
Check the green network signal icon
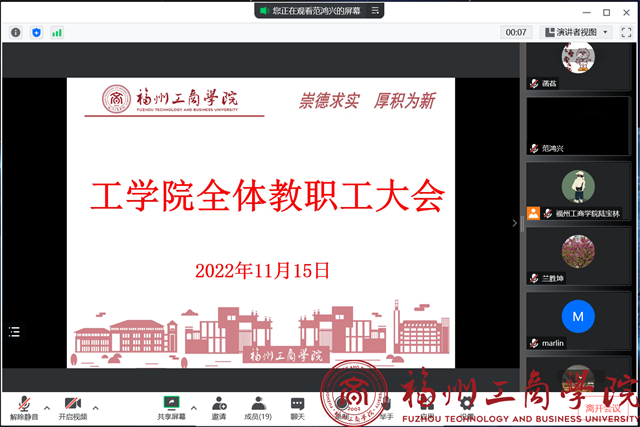click(57, 32)
